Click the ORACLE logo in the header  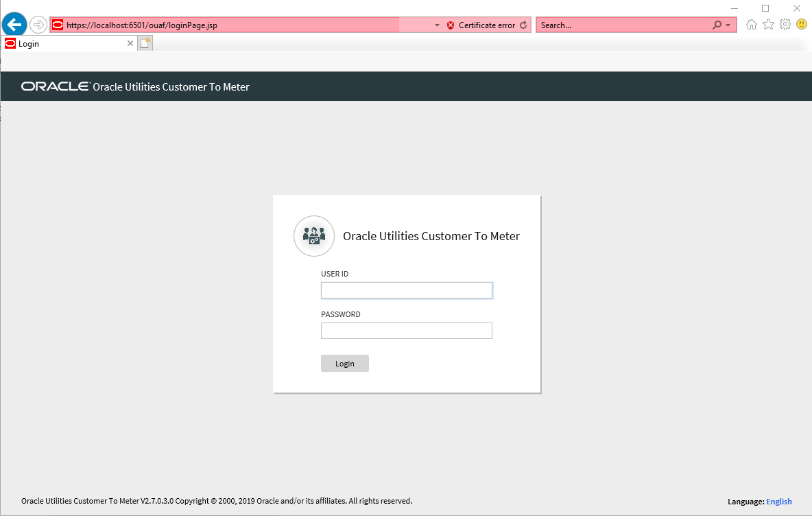[56, 86]
